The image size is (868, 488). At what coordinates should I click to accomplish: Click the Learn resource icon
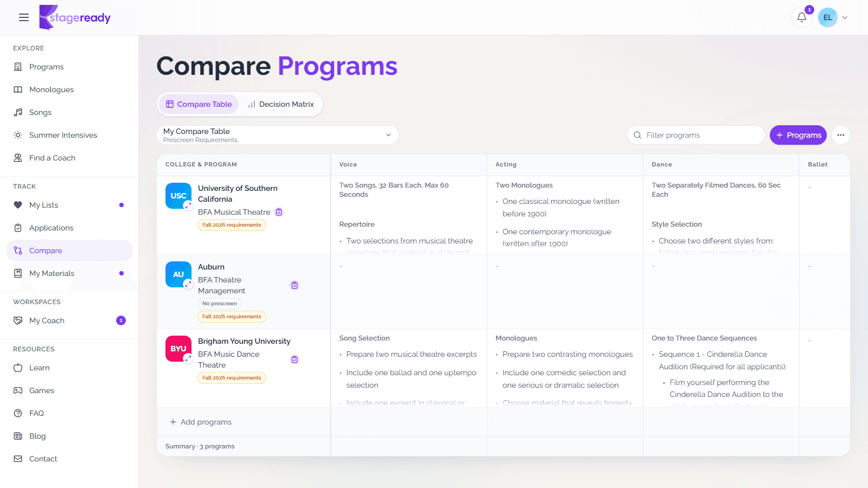[x=18, y=368]
